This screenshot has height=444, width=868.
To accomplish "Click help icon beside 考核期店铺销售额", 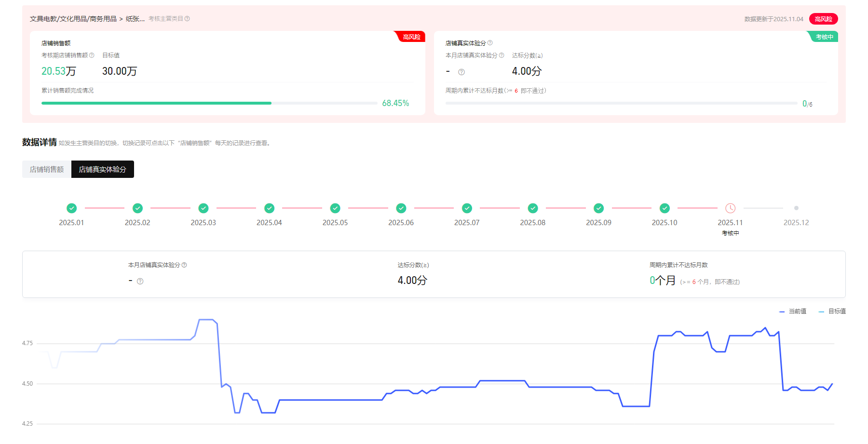I will [92, 55].
